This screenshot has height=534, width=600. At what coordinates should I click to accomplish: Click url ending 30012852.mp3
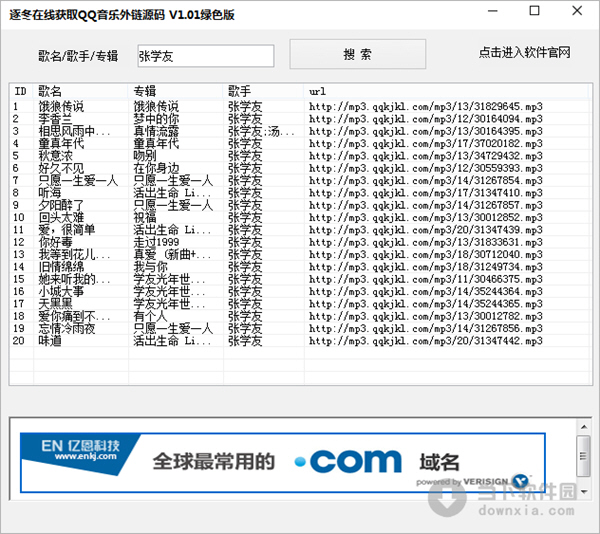[x=426, y=217]
